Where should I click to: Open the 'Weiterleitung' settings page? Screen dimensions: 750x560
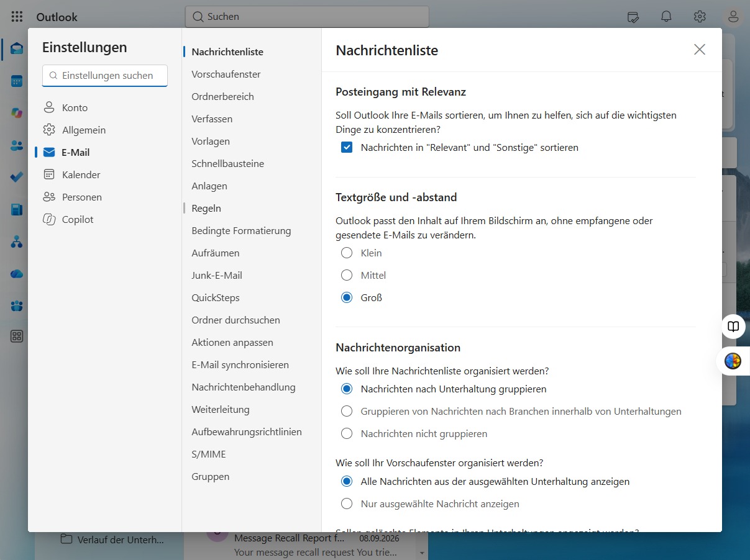pyautogui.click(x=221, y=410)
